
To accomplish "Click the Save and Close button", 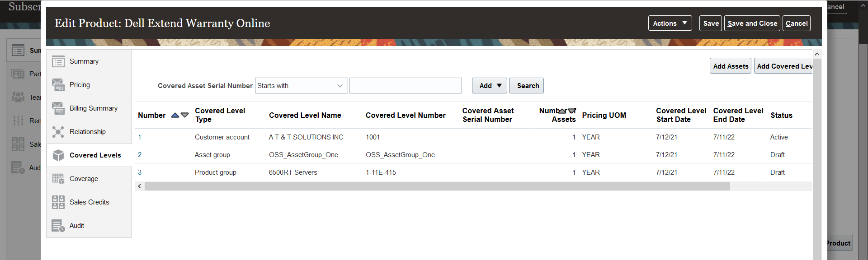I will [x=752, y=23].
